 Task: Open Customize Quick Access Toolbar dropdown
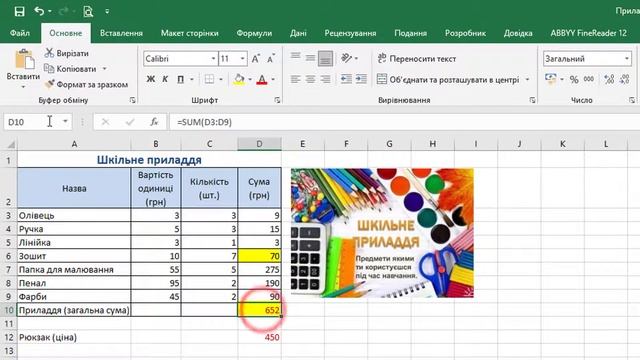pos(107,11)
